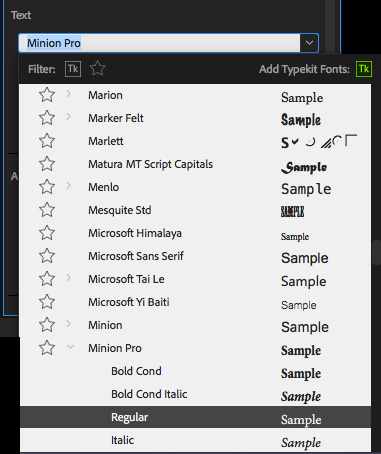Favorite the Marion font star
Image resolution: width=381 pixels, height=454 pixels.
[47, 95]
